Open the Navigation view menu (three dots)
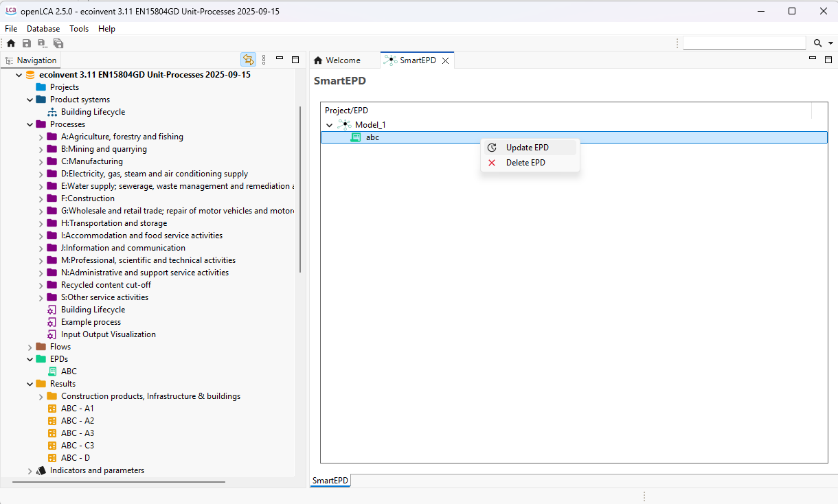This screenshot has width=838, height=504. (x=264, y=60)
